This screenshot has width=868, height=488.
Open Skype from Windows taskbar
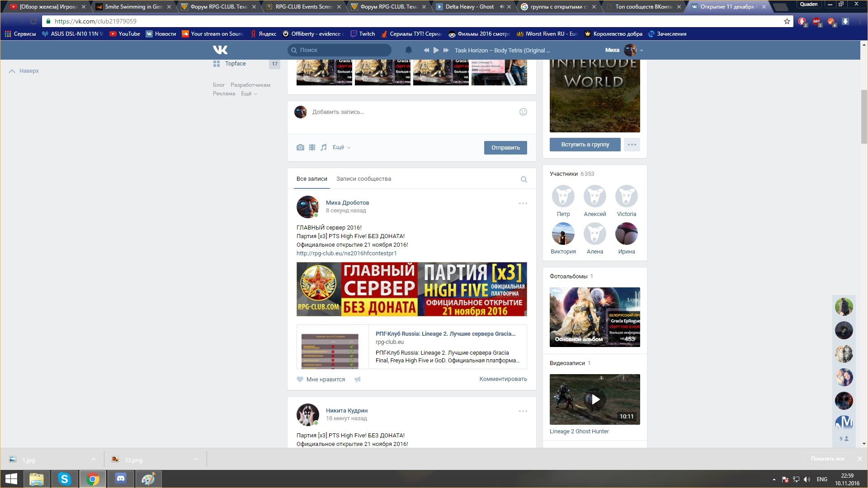pos(64,479)
